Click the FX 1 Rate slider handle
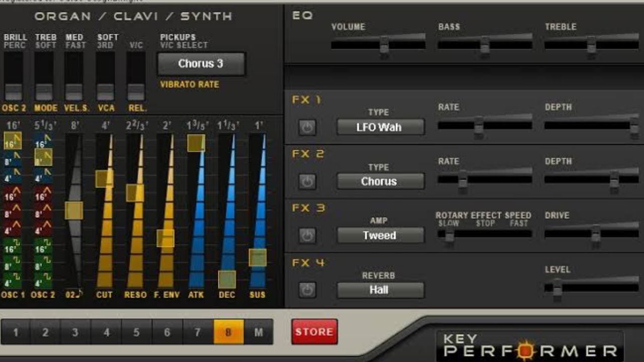The height and width of the screenshot is (362, 644). [x=478, y=126]
